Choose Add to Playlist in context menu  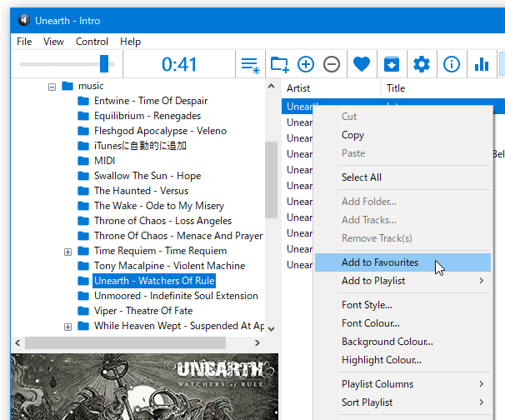click(x=402, y=281)
